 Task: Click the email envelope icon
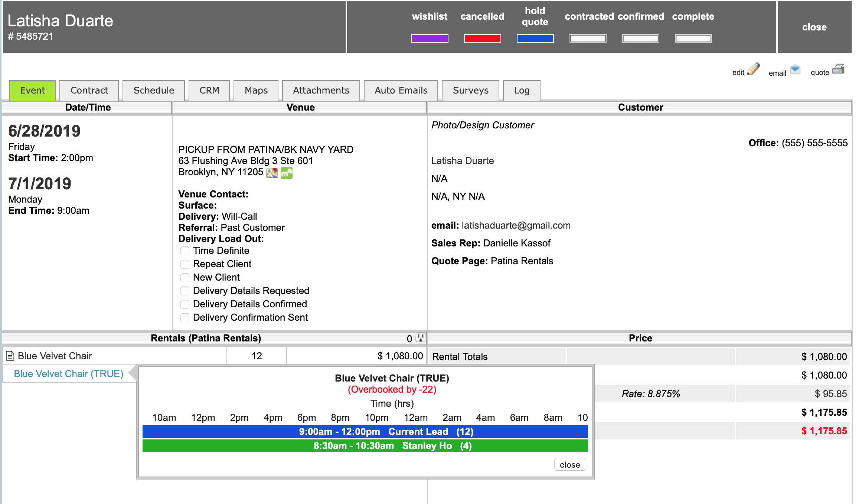point(795,69)
